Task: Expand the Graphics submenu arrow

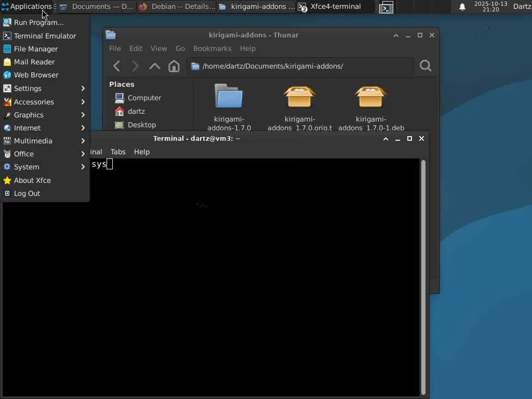Action: [83, 115]
